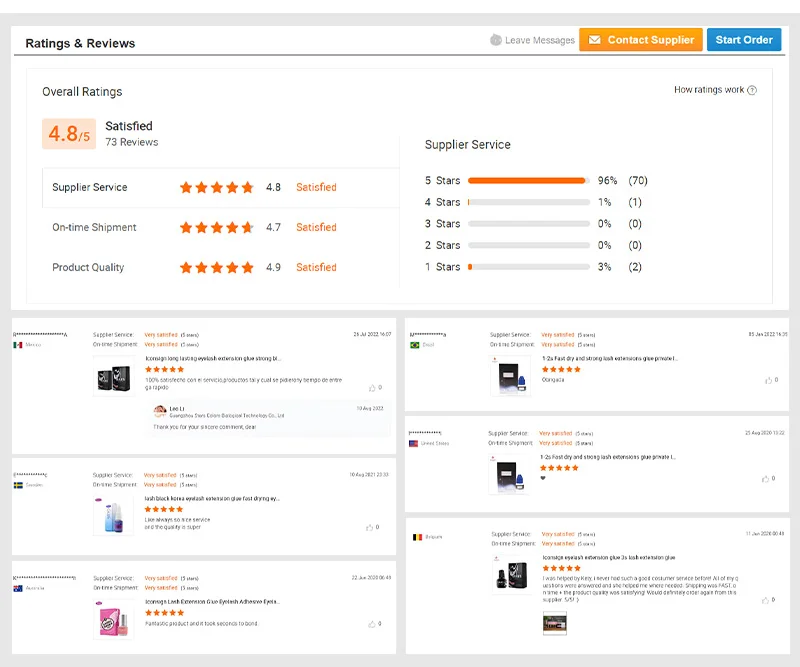Click Leo Li's supplier avatar in reply
The height and width of the screenshot is (667, 800).
pyautogui.click(x=160, y=411)
